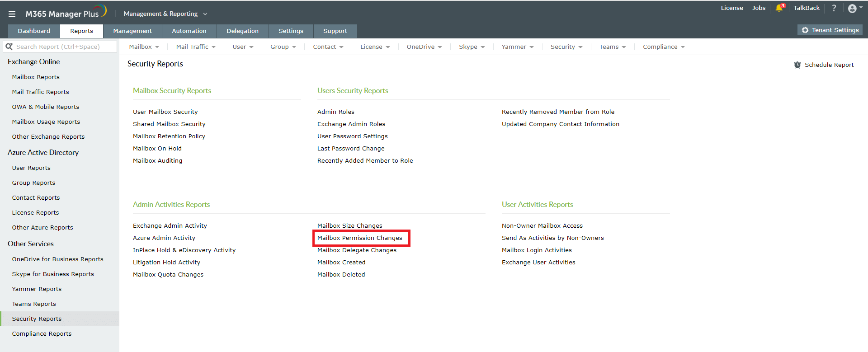Viewport: 868px width, 352px height.
Task: Open the Settings tab
Action: (x=291, y=31)
